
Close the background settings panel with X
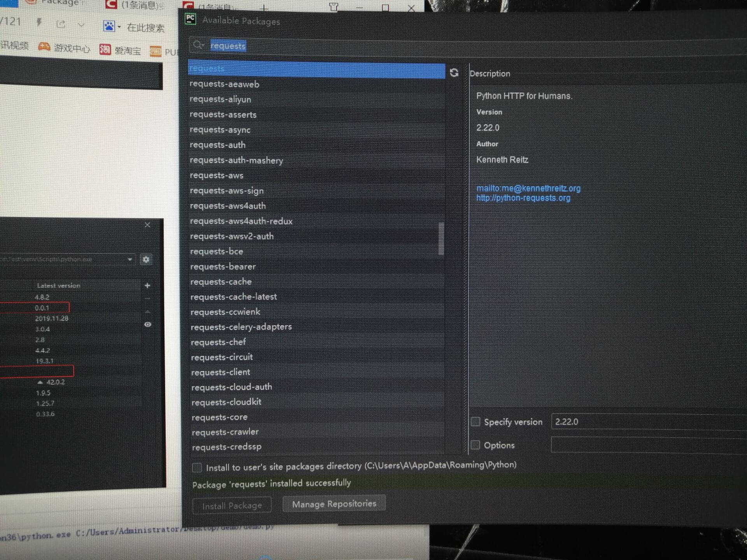147,225
